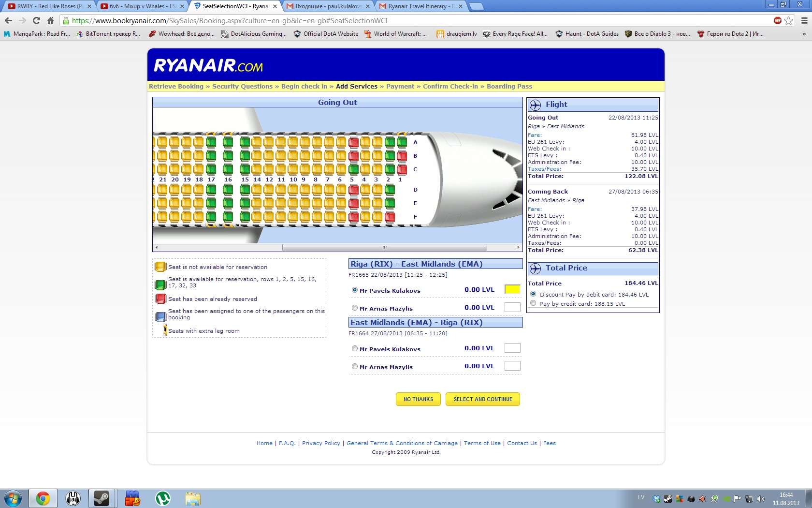Click unavailable yellow seat 8D

click(317, 190)
